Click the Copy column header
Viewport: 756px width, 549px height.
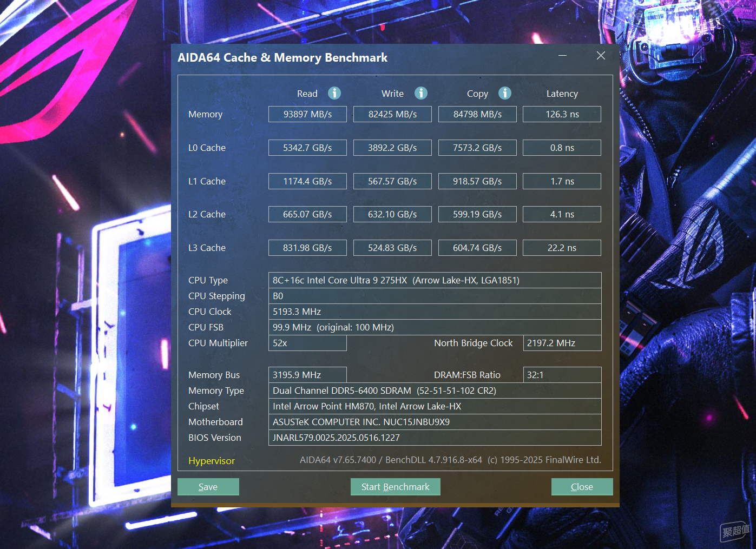(x=477, y=94)
